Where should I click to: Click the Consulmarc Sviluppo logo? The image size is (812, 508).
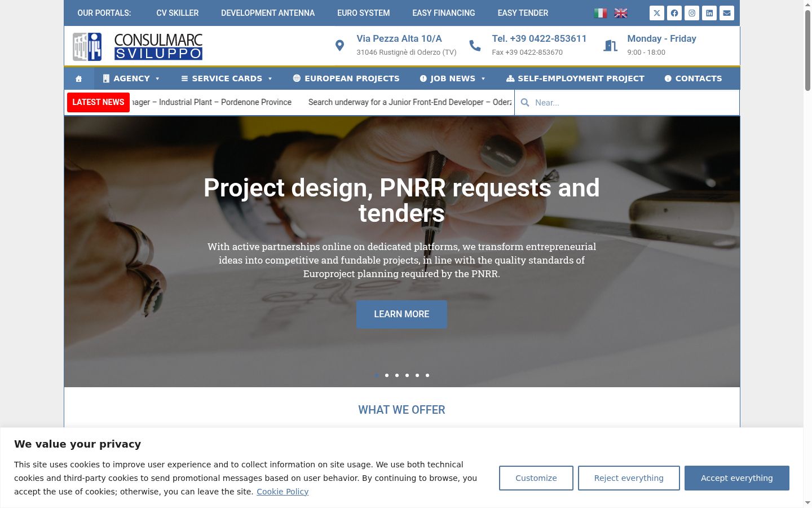tap(138, 46)
